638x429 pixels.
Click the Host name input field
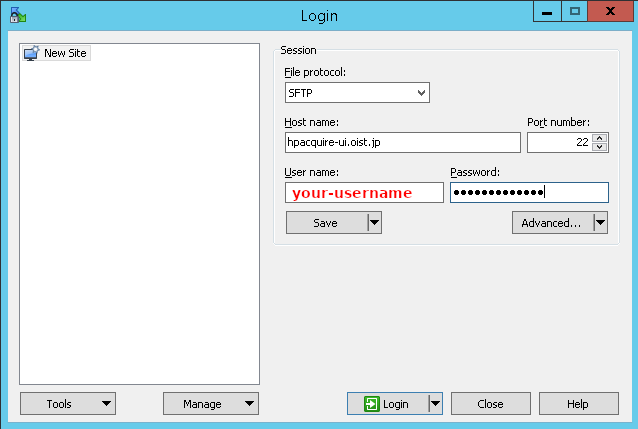coord(402,143)
